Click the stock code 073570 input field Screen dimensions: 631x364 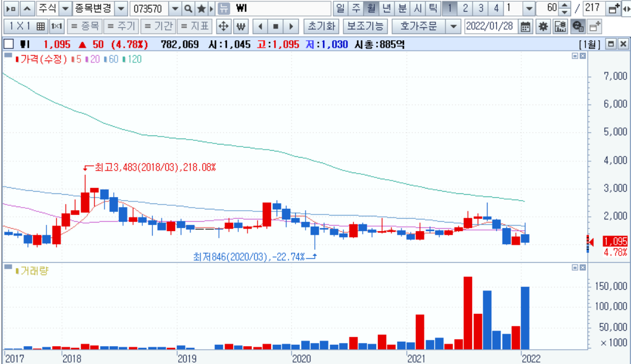[x=149, y=9]
